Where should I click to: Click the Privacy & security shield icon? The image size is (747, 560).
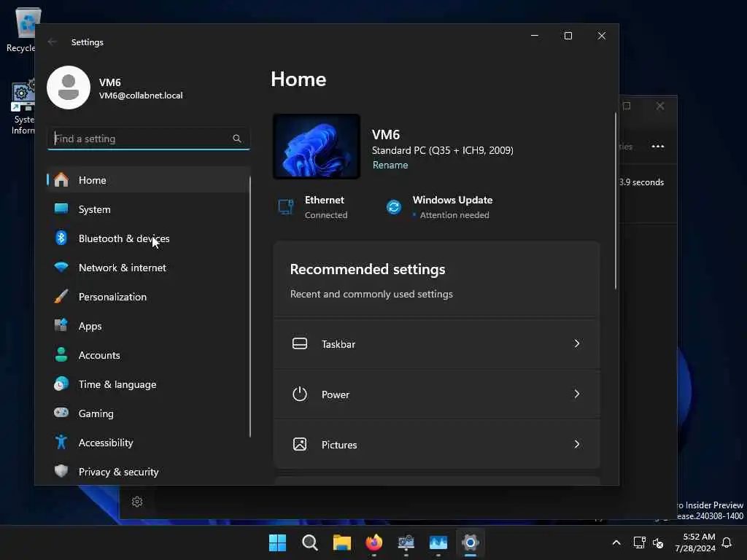(x=61, y=471)
